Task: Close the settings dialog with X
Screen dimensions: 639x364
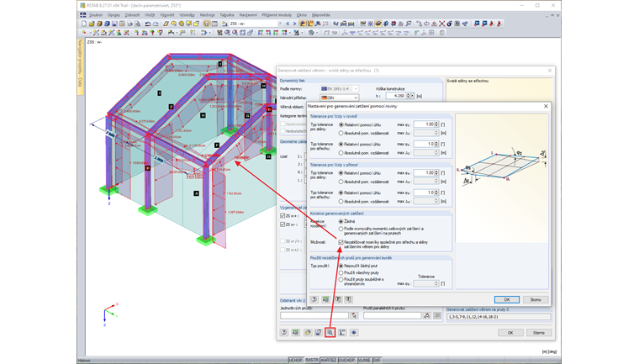Action: pyautogui.click(x=546, y=106)
